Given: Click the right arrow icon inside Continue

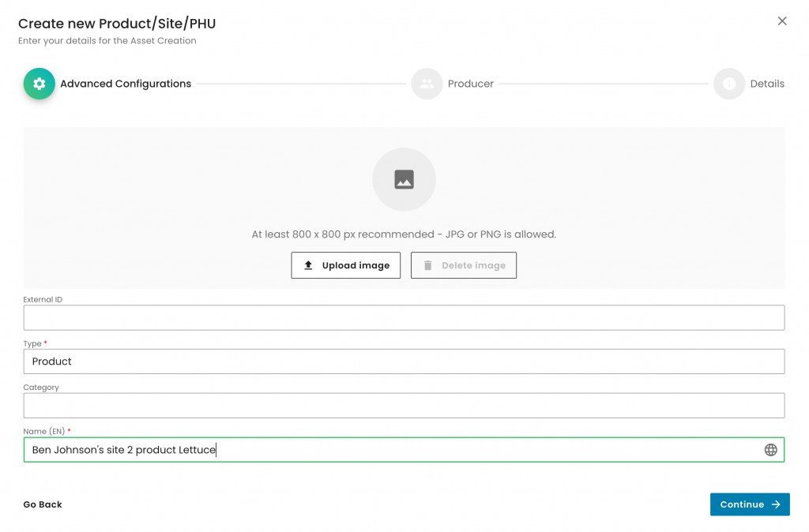Looking at the screenshot, I should 776,504.
